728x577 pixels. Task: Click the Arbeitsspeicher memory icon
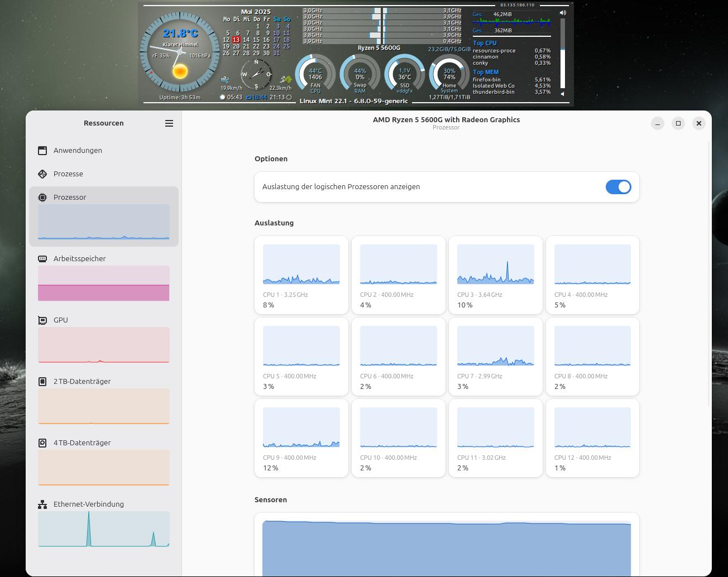pyautogui.click(x=42, y=258)
